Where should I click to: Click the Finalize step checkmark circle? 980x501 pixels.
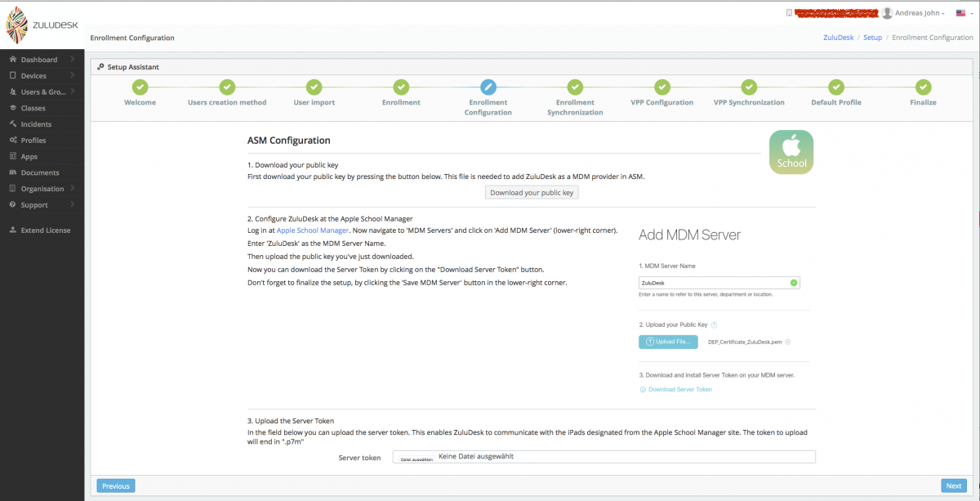point(923,87)
